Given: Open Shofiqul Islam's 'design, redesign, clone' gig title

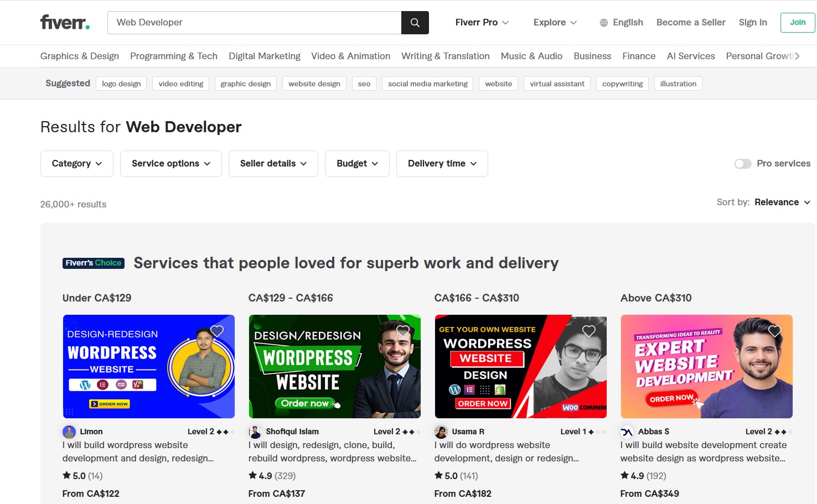Looking at the screenshot, I should click(333, 451).
